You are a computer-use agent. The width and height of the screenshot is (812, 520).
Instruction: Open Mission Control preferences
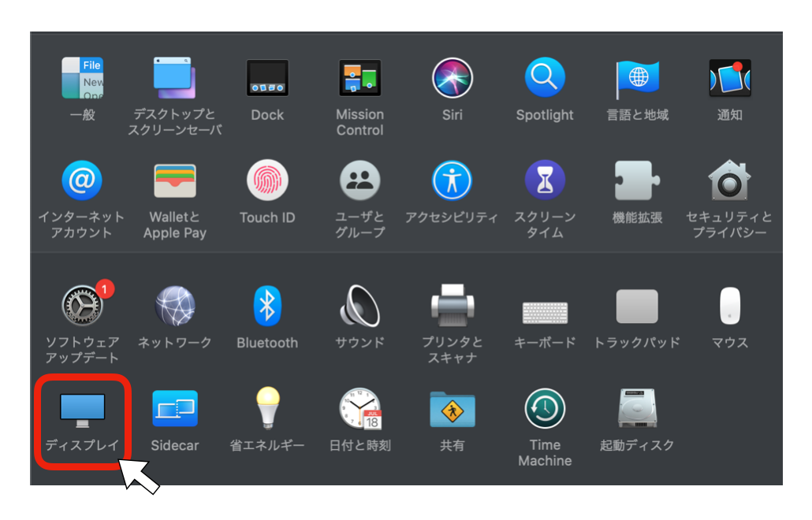tap(360, 78)
